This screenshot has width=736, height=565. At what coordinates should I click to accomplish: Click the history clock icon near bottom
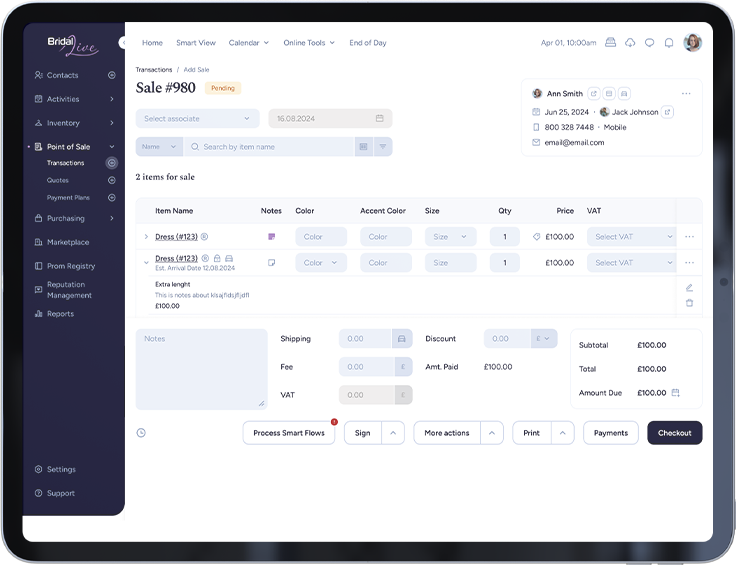[141, 433]
